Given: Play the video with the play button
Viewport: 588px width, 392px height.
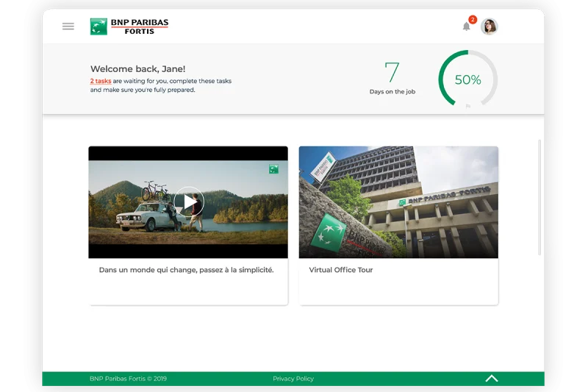Looking at the screenshot, I should [189, 202].
